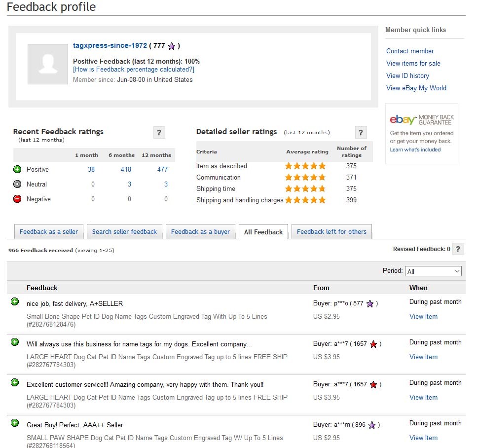
Task: Click the help icon for Recent Feedback ratings
Action: click(158, 132)
